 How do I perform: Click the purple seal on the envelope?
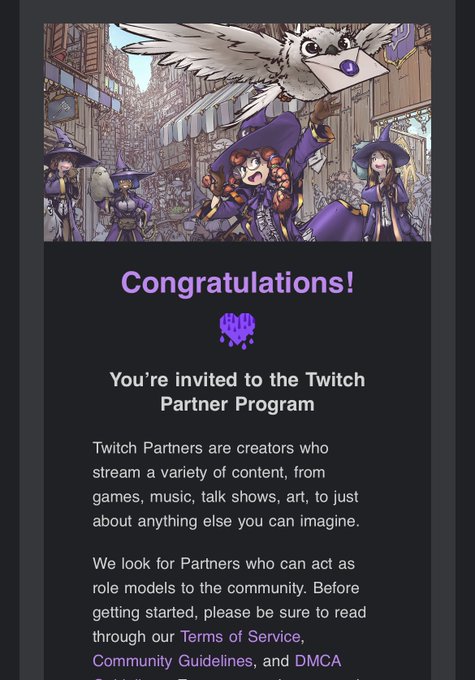coord(348,68)
